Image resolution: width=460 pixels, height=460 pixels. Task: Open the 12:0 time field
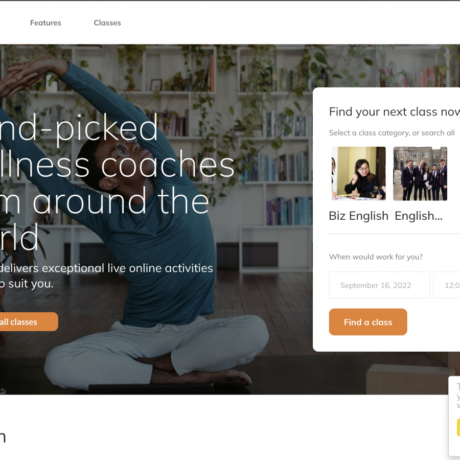(447, 285)
